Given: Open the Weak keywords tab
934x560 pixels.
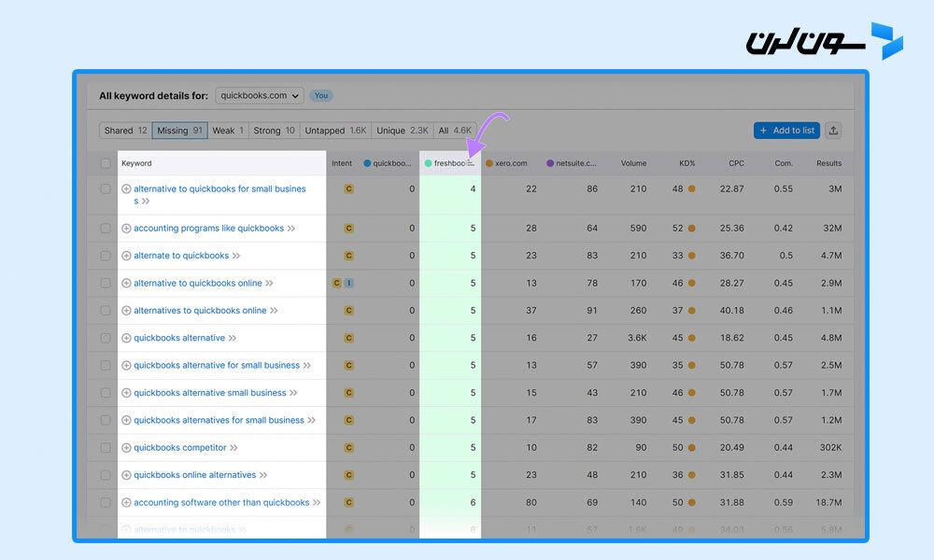Looking at the screenshot, I should point(228,131).
